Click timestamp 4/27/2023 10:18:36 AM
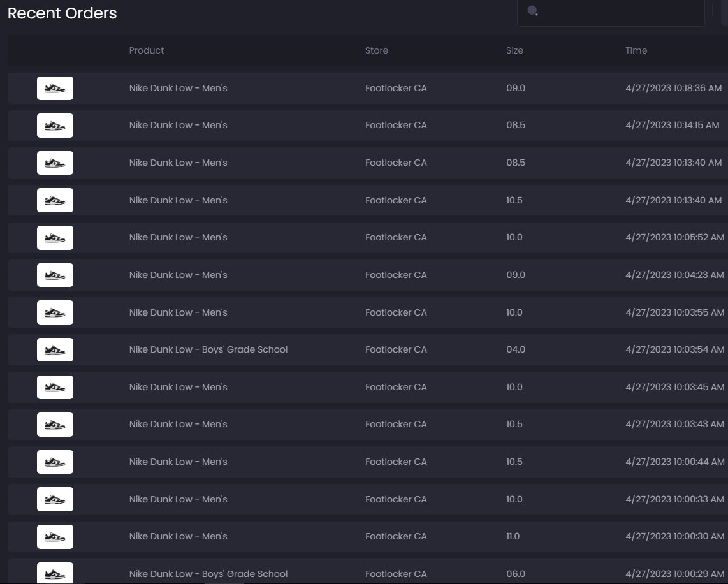 point(674,88)
